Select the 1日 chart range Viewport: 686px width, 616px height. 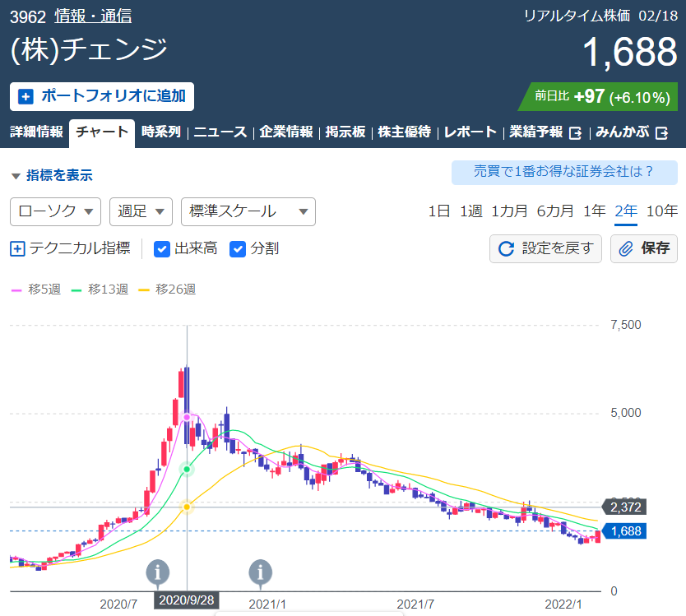(x=438, y=211)
